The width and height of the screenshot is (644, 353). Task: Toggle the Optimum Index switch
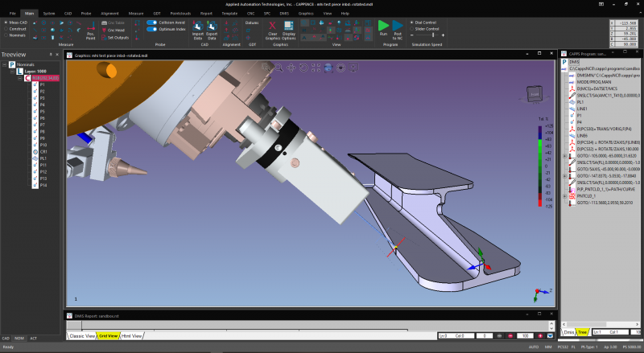point(152,29)
